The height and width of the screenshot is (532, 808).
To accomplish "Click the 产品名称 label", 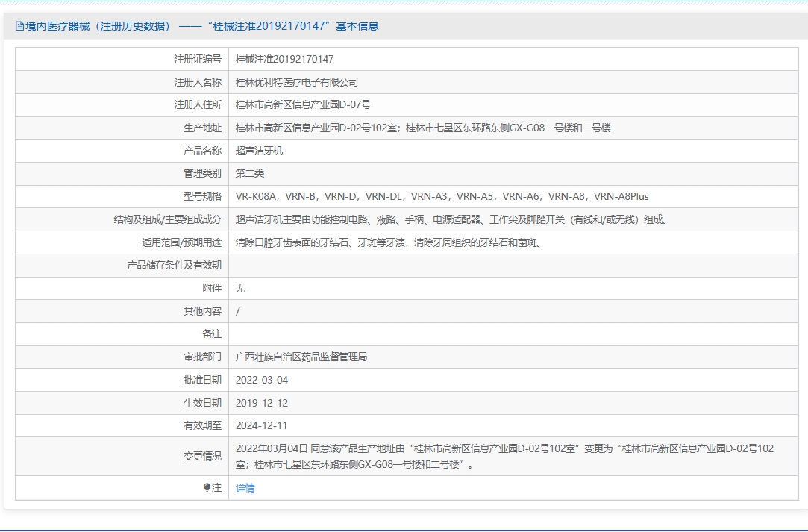I will click(202, 151).
